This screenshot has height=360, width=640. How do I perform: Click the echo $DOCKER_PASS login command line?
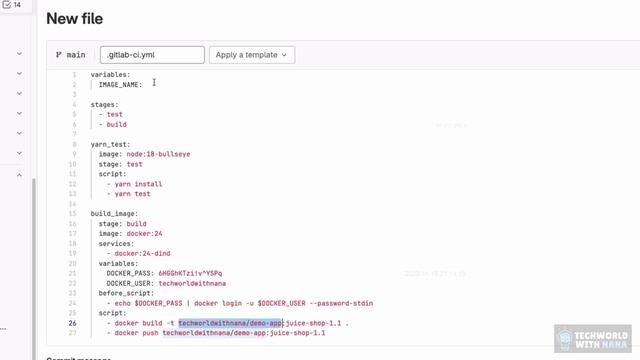[240, 303]
